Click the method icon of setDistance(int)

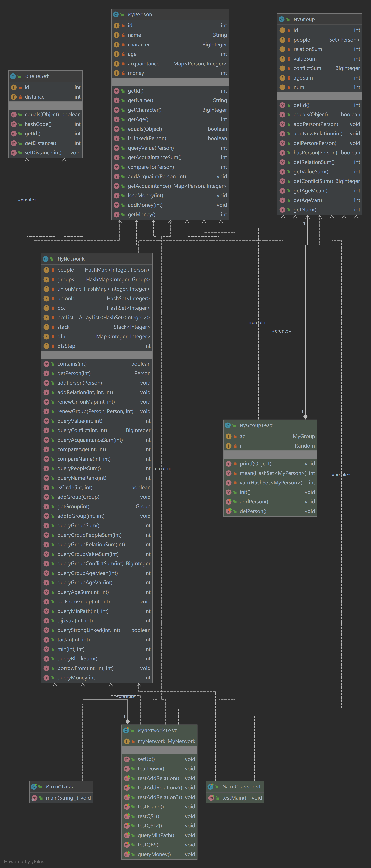[13, 153]
